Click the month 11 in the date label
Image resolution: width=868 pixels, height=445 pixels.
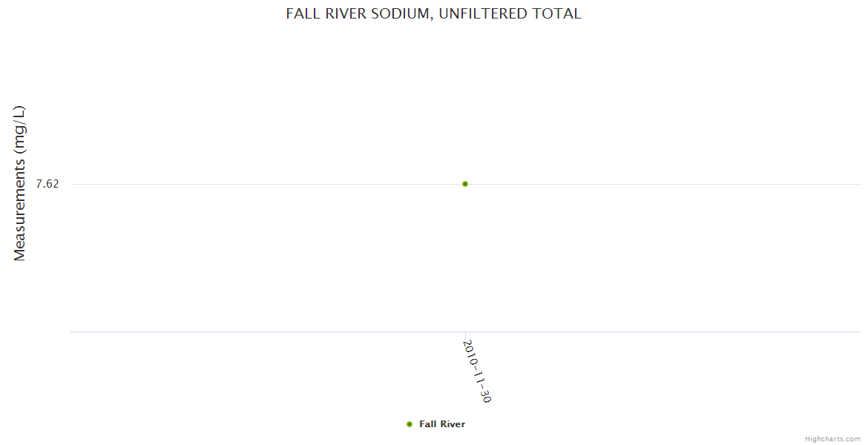[x=479, y=378]
